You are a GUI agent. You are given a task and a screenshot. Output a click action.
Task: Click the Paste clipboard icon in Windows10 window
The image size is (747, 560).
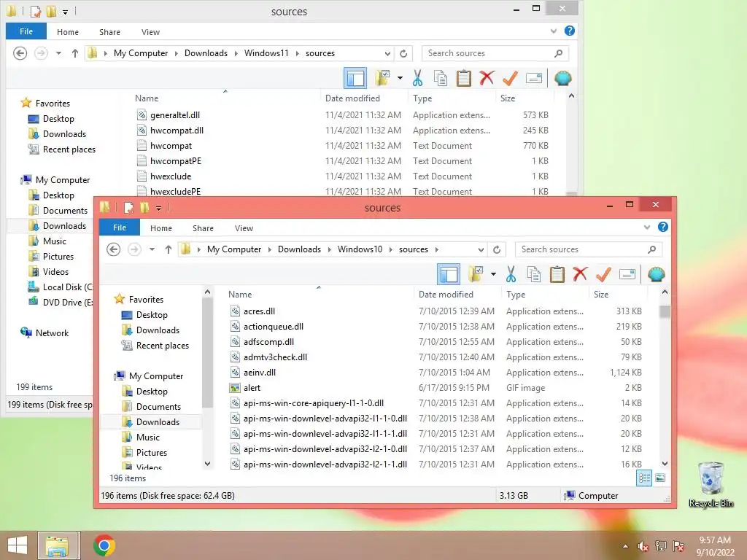(x=557, y=274)
